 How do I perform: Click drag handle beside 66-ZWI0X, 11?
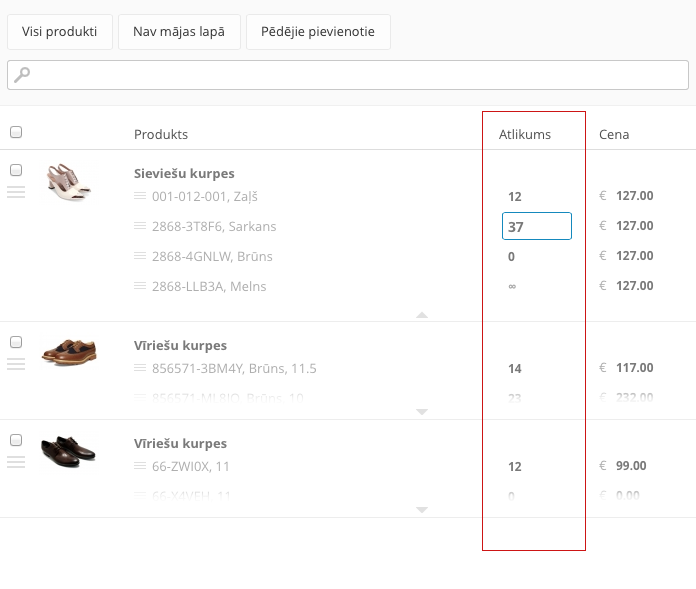tap(140, 466)
